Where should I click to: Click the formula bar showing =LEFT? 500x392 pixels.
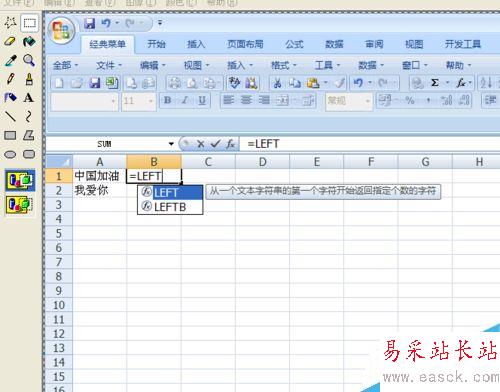click(x=370, y=144)
